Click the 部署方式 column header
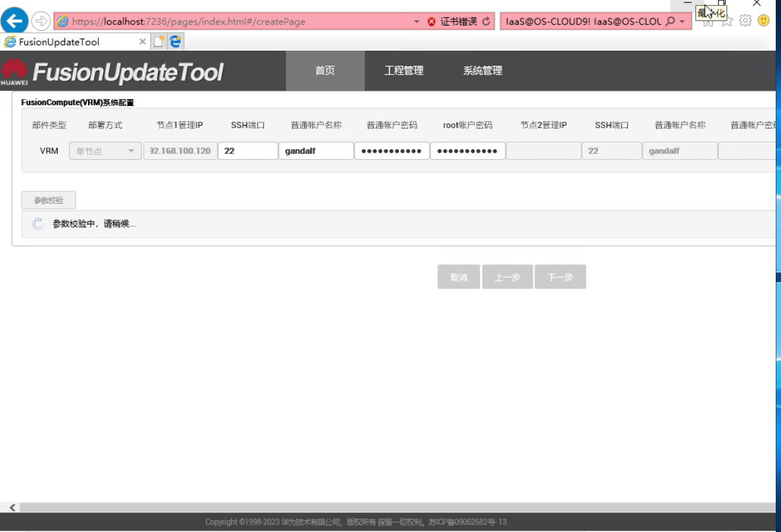This screenshot has height=532, width=781. coord(105,125)
